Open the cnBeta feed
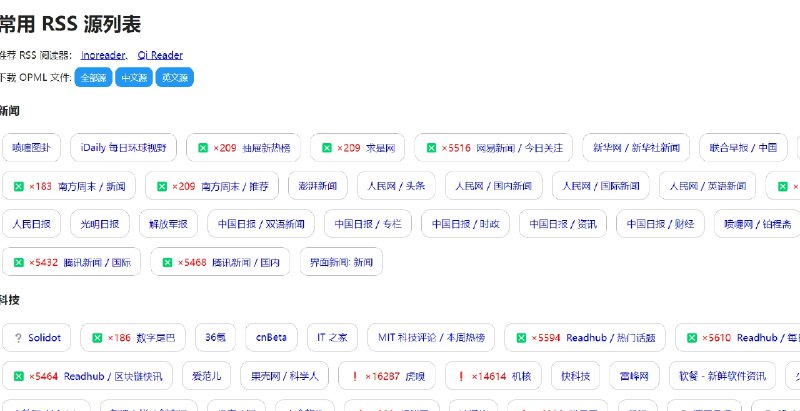The width and height of the screenshot is (800, 411). [271, 338]
